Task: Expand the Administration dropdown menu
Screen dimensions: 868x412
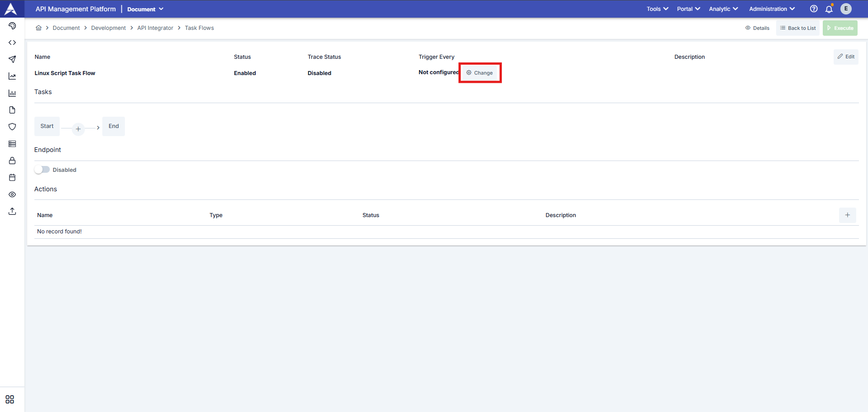Action: (772, 9)
